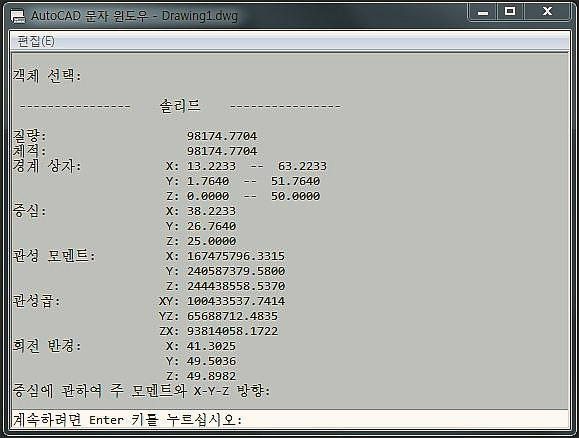579x438 pixels.
Task: Click bounding box X value 13.2233
Action: click(x=211, y=166)
